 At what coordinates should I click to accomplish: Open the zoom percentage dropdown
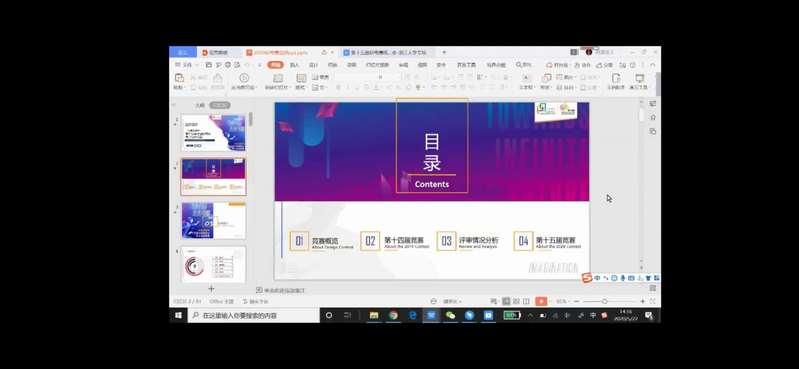tap(563, 301)
